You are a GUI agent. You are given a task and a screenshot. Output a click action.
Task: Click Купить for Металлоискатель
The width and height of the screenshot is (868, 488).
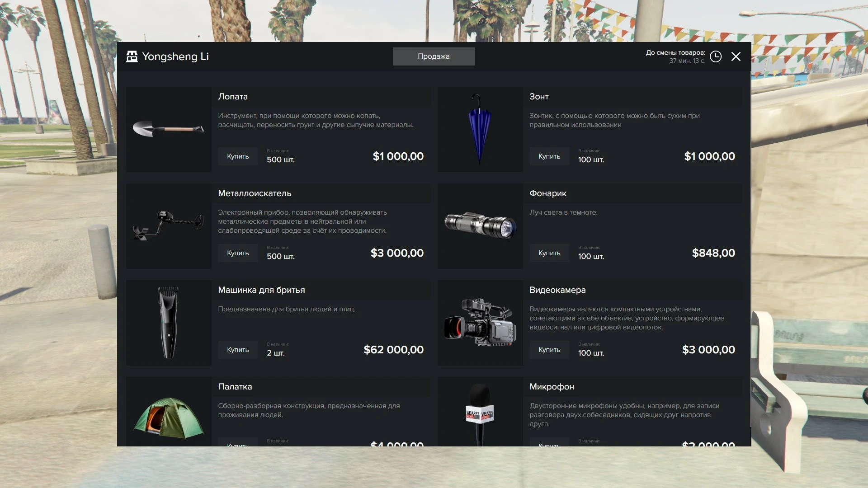point(238,253)
